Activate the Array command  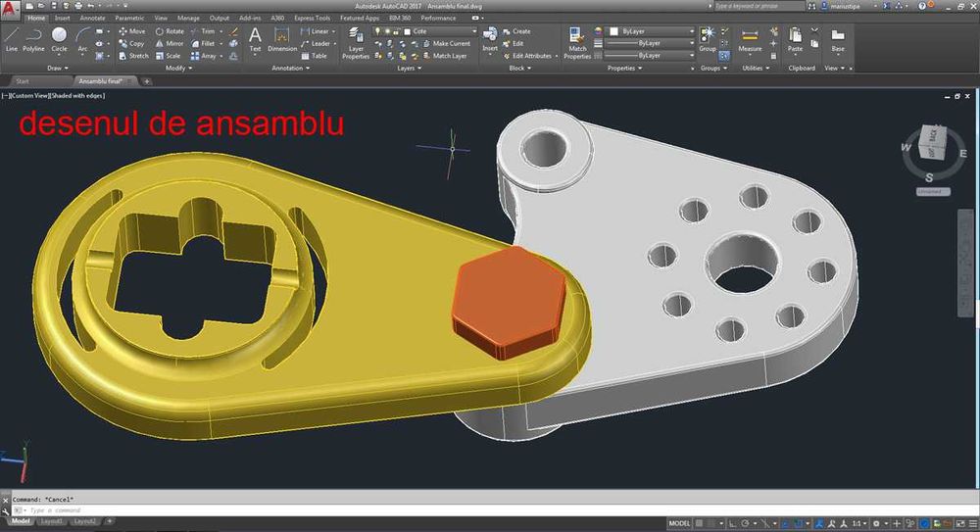203,56
